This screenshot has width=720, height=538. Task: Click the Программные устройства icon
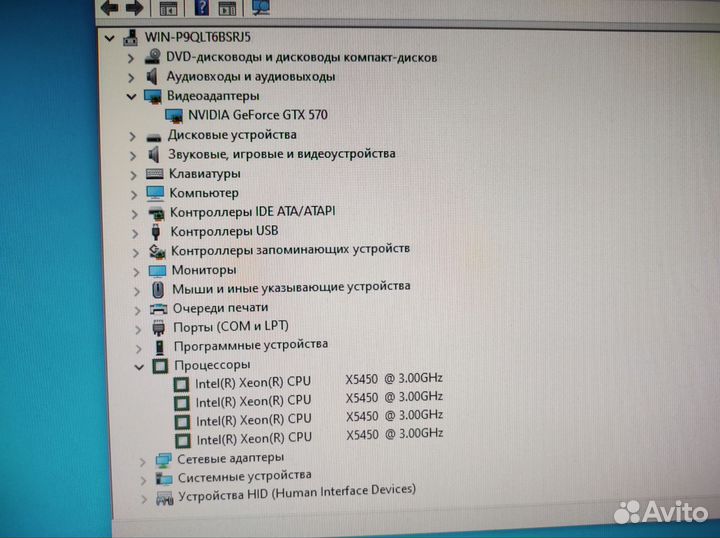159,347
